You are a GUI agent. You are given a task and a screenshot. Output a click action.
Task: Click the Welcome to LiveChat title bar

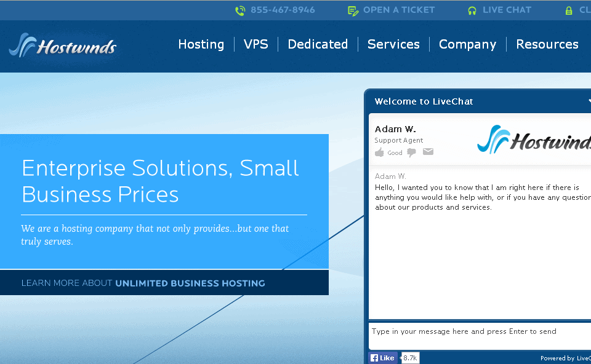[x=478, y=101]
